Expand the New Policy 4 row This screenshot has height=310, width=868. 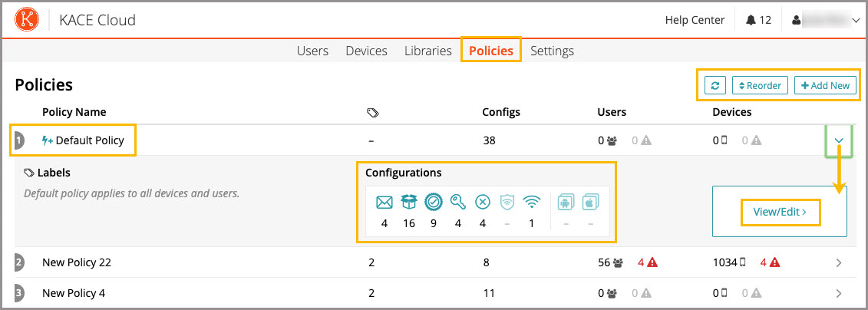[x=839, y=293]
